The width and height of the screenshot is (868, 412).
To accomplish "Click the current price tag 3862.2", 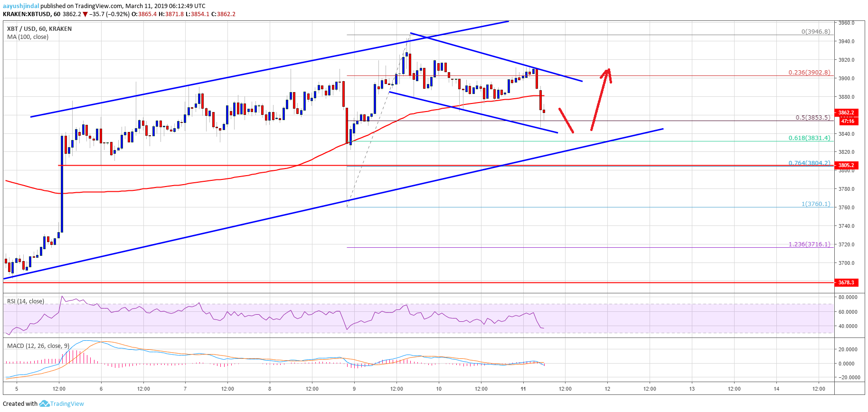I will 846,113.
